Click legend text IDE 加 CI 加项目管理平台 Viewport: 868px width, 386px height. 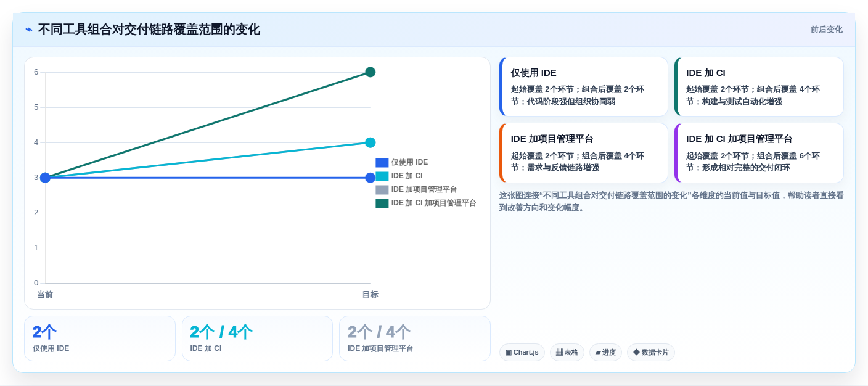click(433, 203)
